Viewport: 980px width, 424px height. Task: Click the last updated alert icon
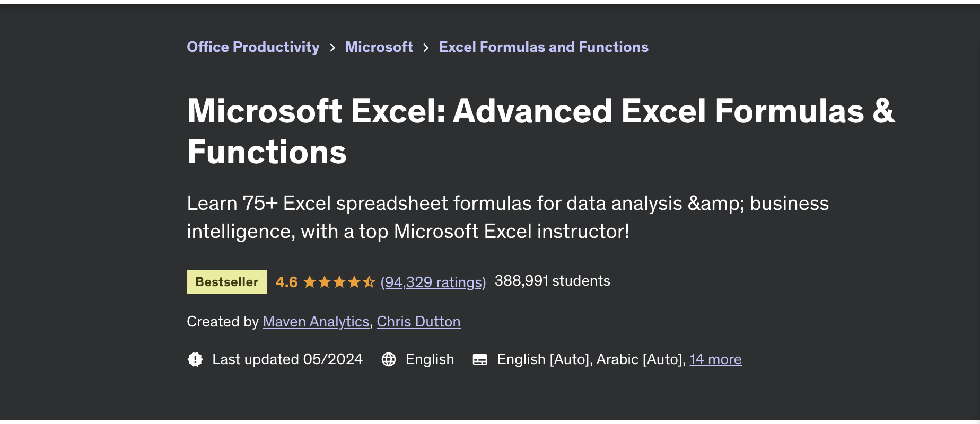click(195, 359)
